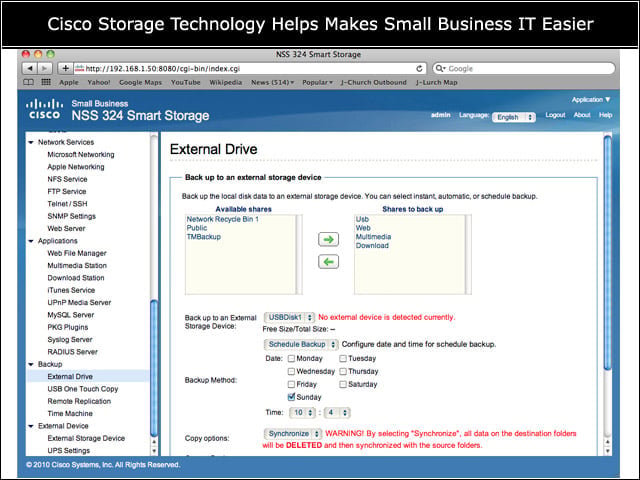Collapse the Backup tree section
The width and height of the screenshot is (640, 480).
point(31,364)
